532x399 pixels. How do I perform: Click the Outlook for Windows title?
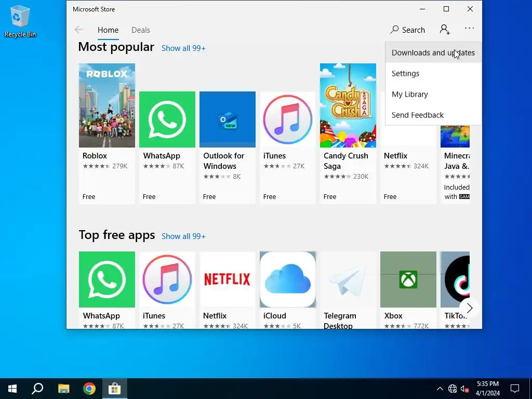pyautogui.click(x=223, y=161)
